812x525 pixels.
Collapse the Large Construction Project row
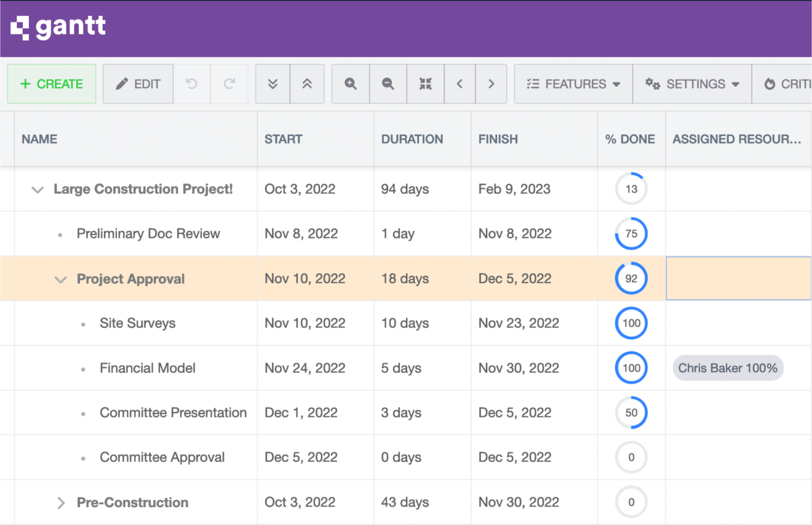click(x=37, y=189)
